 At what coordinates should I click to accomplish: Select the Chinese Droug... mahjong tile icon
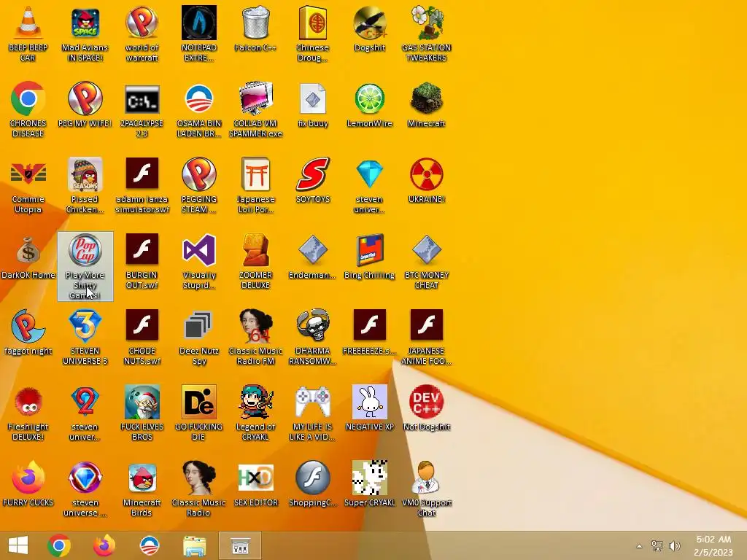(x=312, y=23)
